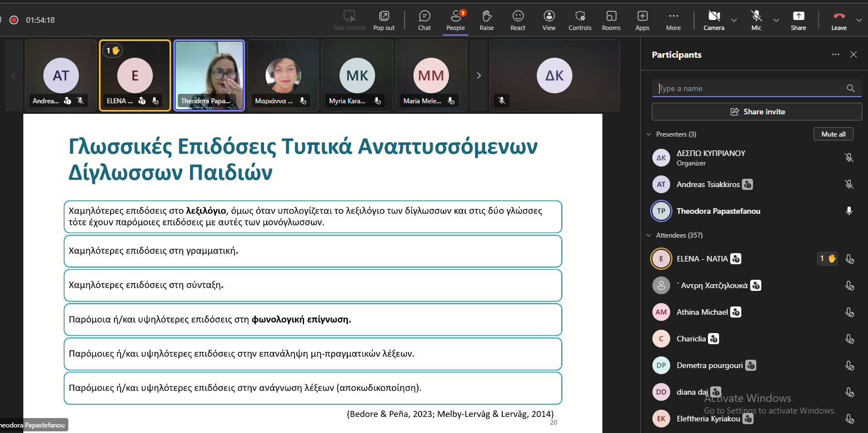Screen dimensions: 868x433
Task: Toggle the Camera on or off
Action: [x=714, y=20]
